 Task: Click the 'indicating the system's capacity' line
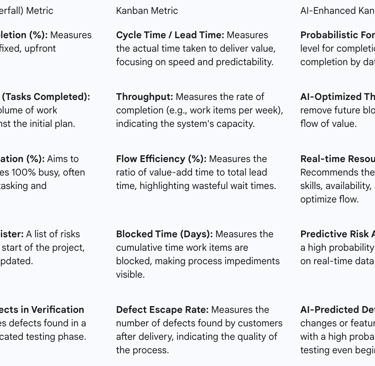point(185,124)
